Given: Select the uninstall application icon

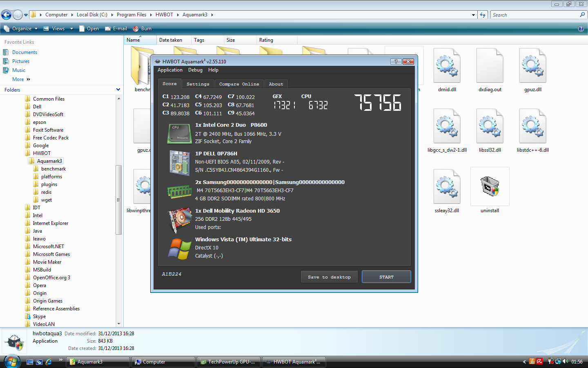Looking at the screenshot, I should 490,186.
